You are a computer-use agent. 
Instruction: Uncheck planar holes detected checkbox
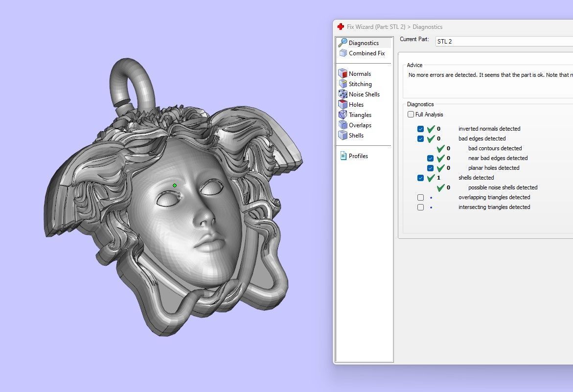[431, 168]
